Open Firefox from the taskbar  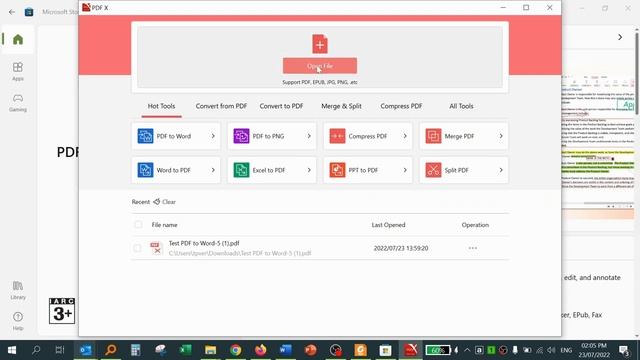coord(260,350)
